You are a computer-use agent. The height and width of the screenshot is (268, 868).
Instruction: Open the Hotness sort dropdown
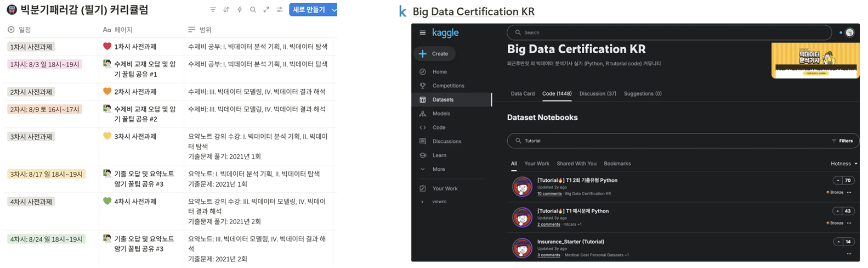[x=844, y=164]
